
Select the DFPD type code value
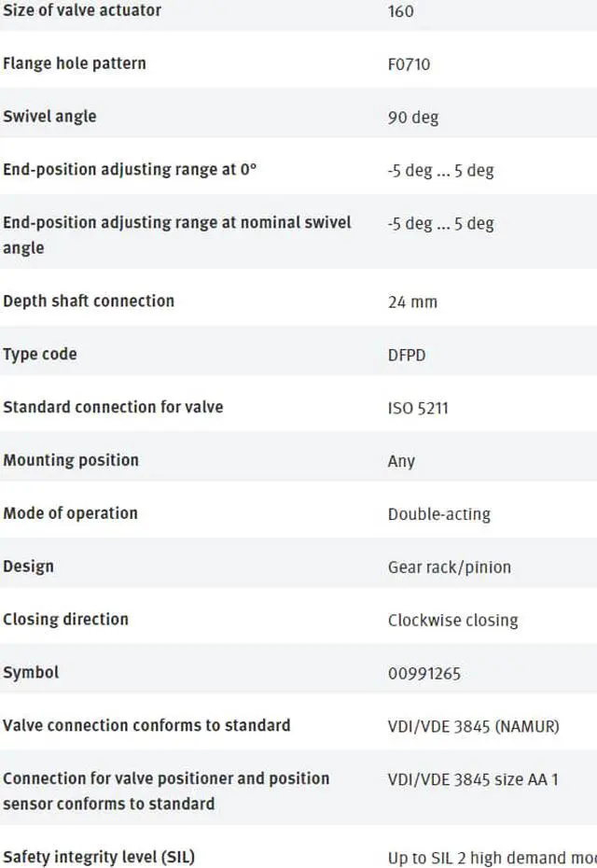[x=407, y=355]
